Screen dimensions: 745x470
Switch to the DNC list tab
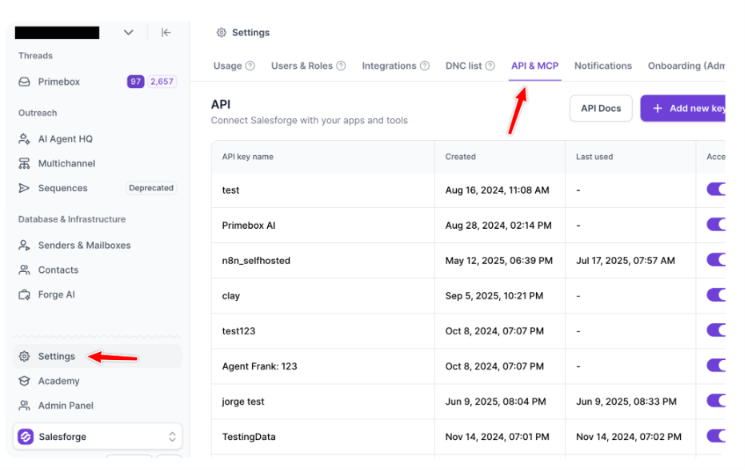(464, 66)
